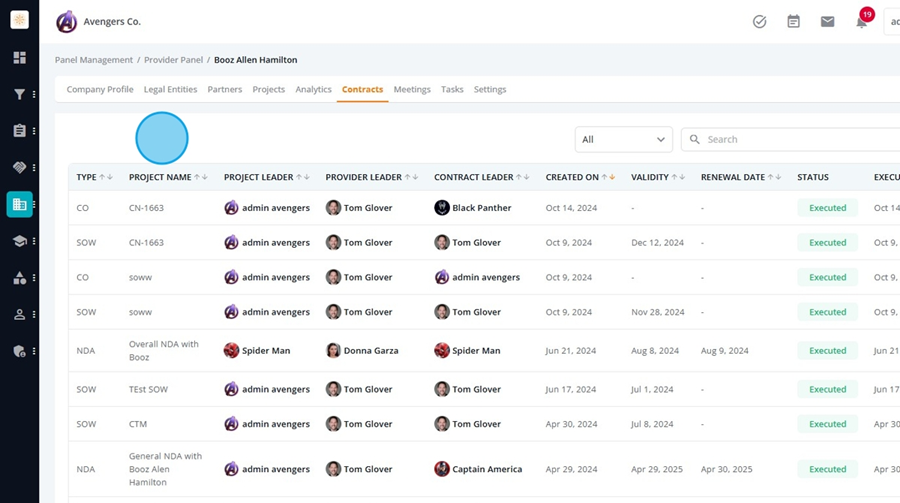Click Donna Garza provider leader
Screen dimensions: 900x503
pos(362,351)
